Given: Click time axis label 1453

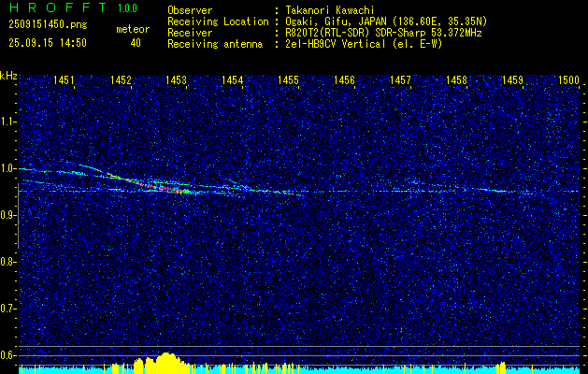Looking at the screenshot, I should tap(177, 79).
